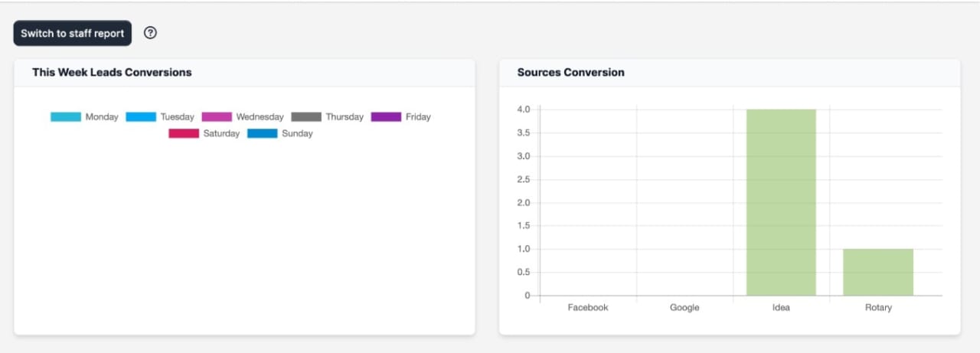Toggle Saturday legend color box
The width and height of the screenshot is (980, 353).
click(184, 133)
